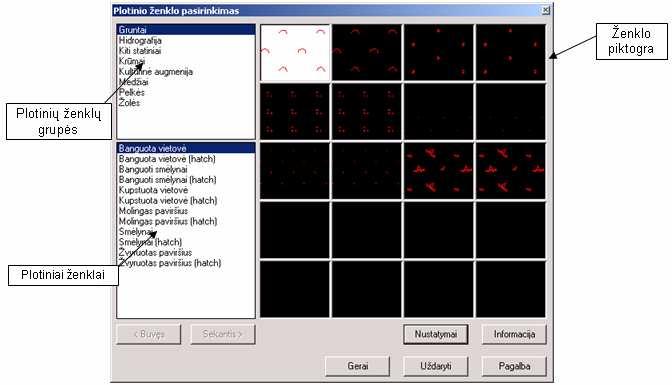Image resolution: width=672 pixels, height=385 pixels.
Task: Select Kupstuota vietovė (hatch) sign
Action: 168,200
